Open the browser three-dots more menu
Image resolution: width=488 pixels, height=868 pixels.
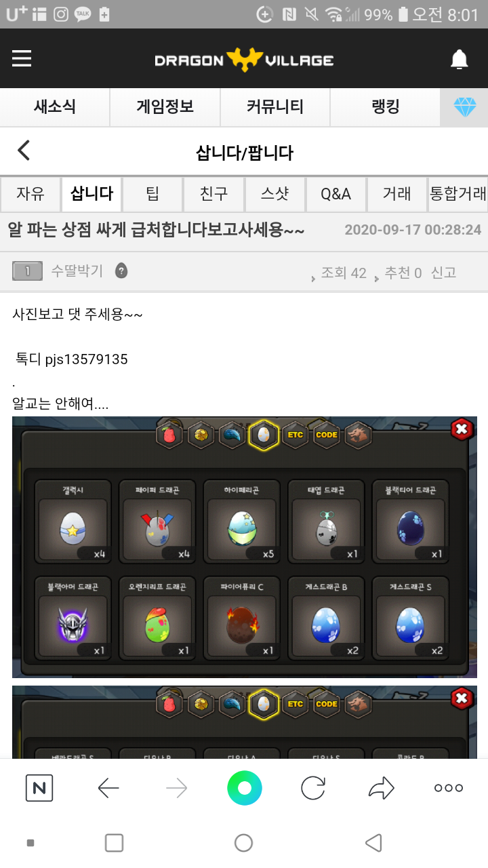pos(449,788)
